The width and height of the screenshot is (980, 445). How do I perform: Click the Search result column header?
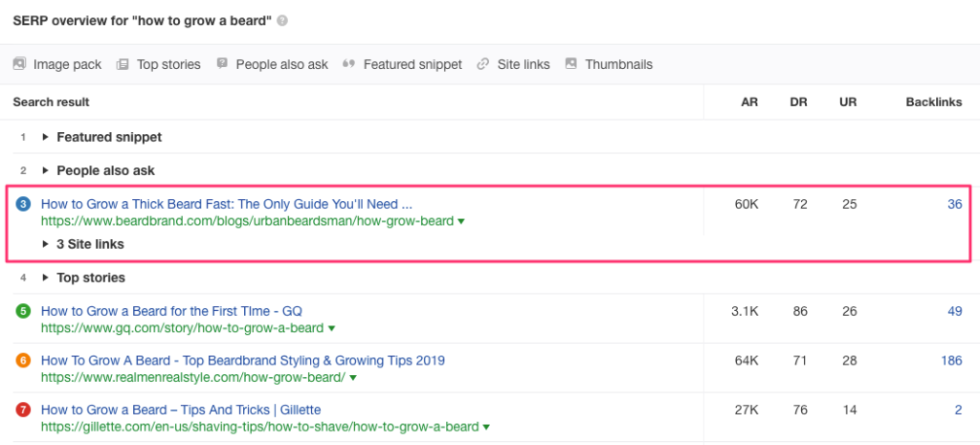52,101
